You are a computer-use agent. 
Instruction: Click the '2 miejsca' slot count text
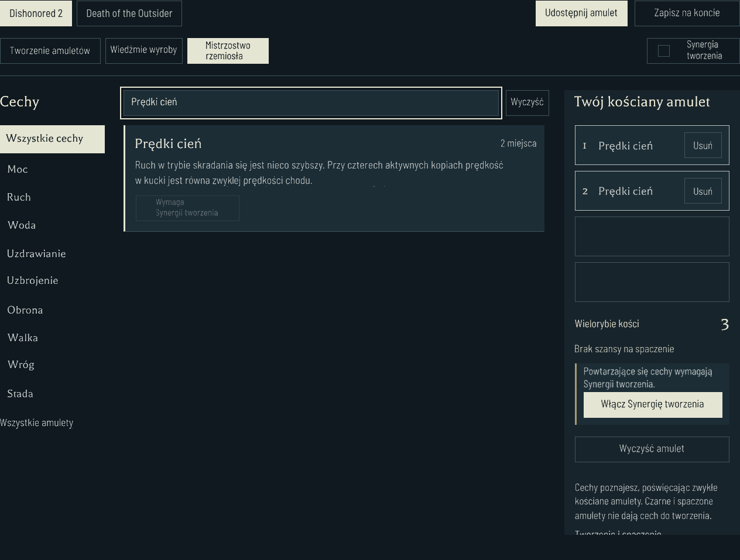(518, 143)
